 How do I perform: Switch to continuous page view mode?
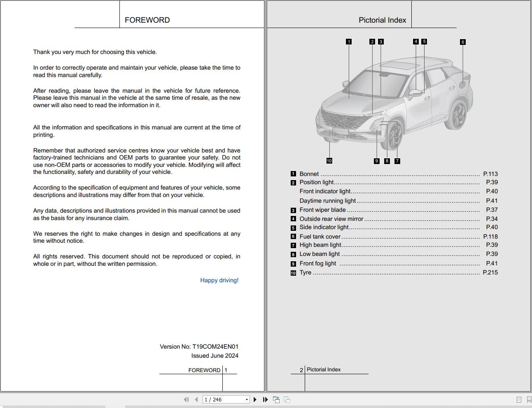[x=529, y=399]
